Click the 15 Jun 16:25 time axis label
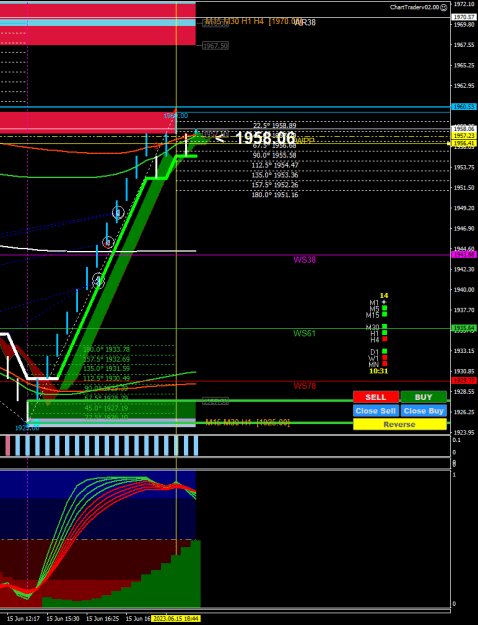This screenshot has width=478, height=625. coord(102,618)
